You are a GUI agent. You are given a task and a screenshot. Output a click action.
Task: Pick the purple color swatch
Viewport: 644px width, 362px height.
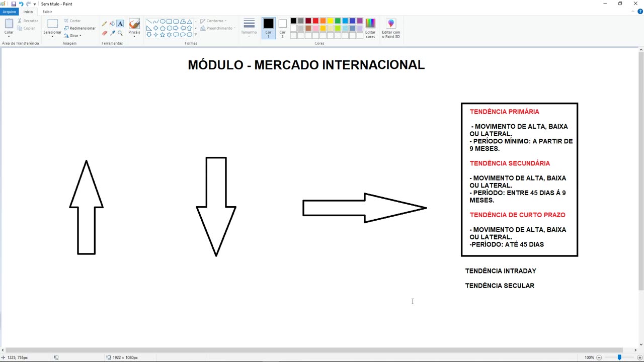360,21
